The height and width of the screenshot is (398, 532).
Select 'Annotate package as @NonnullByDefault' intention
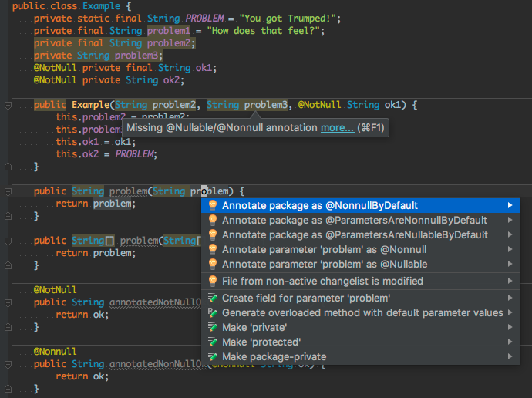coord(361,206)
